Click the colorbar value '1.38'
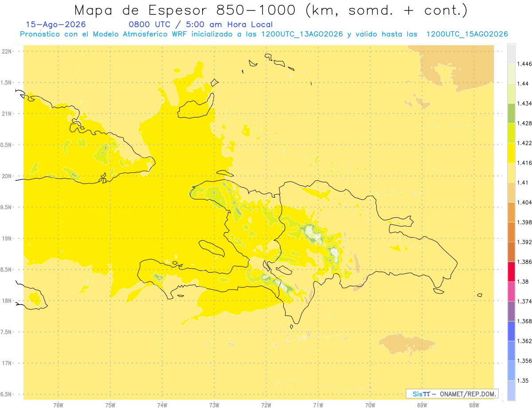532x411 pixels. click(x=523, y=282)
